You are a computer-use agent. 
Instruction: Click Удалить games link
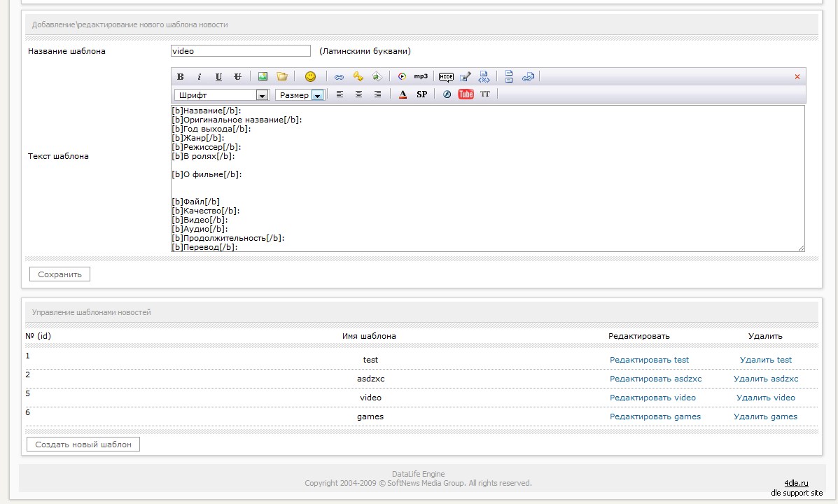coord(765,416)
